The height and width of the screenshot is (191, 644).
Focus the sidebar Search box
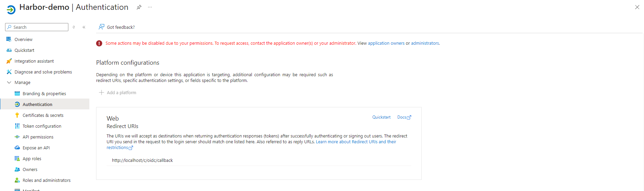[x=37, y=27]
